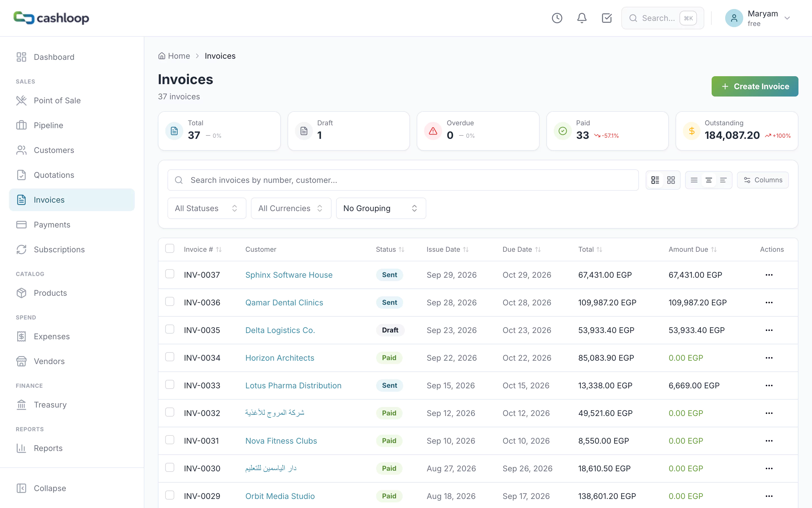The height and width of the screenshot is (508, 812).
Task: Collapse the sidebar
Action: pos(72,488)
